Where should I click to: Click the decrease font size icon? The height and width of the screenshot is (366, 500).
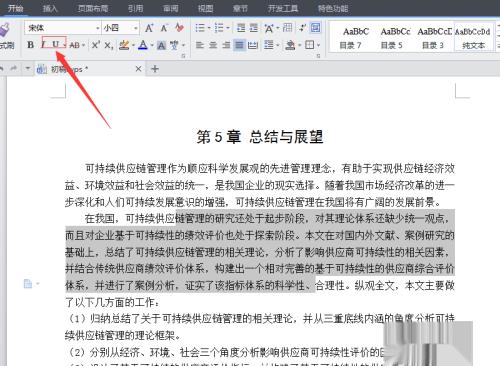point(164,28)
